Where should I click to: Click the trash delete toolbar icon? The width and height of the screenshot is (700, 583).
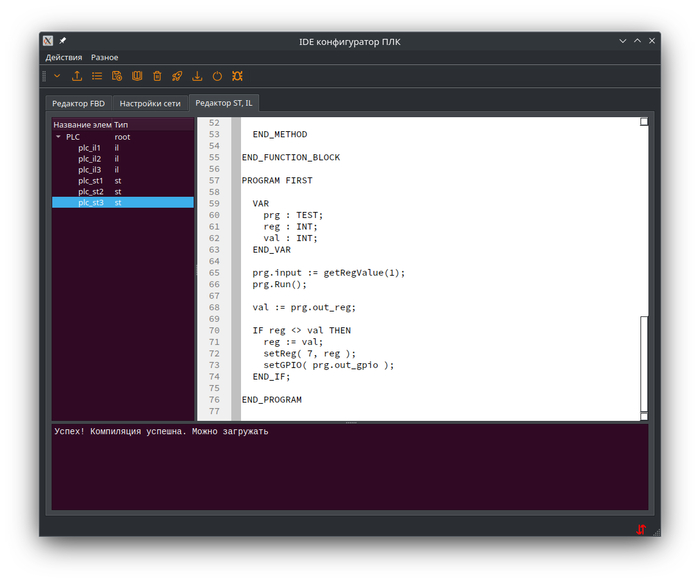point(157,76)
